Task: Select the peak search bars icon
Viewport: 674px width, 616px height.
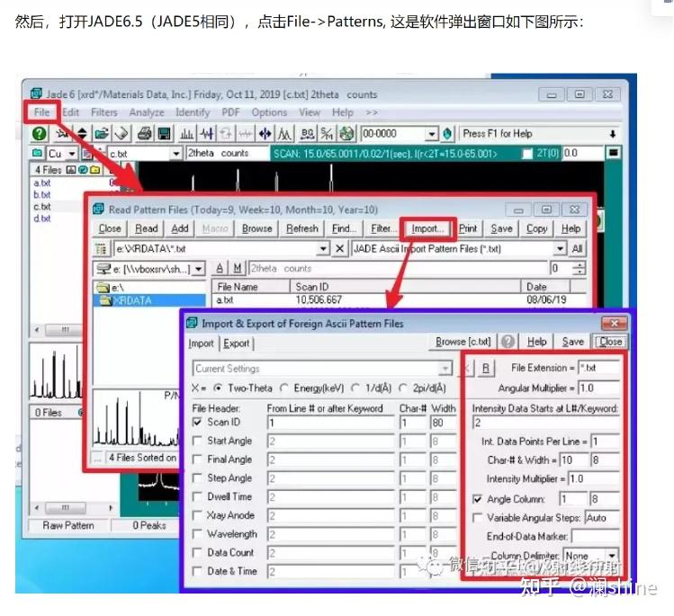Action: point(186,134)
